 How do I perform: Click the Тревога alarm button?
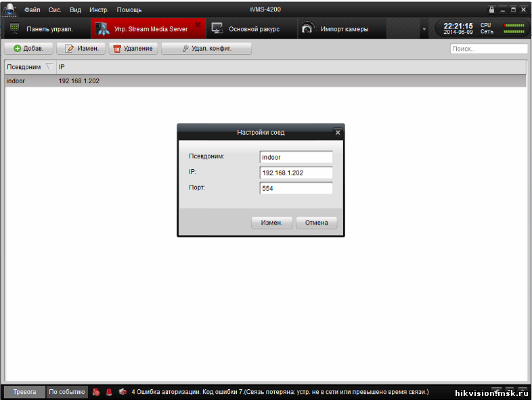pyautogui.click(x=25, y=392)
